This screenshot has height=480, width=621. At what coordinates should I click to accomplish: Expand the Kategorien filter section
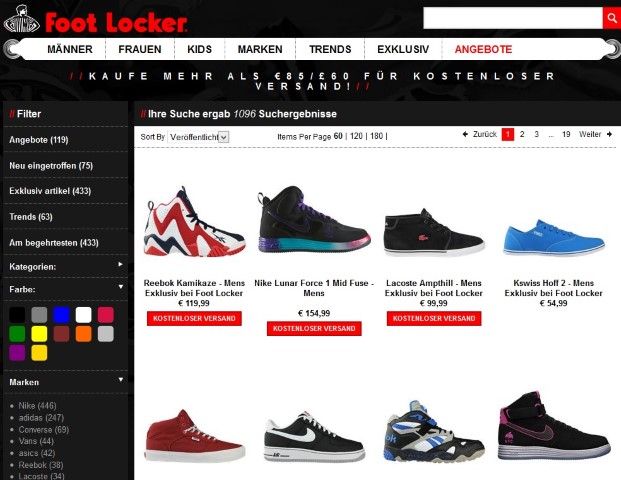pos(120,265)
